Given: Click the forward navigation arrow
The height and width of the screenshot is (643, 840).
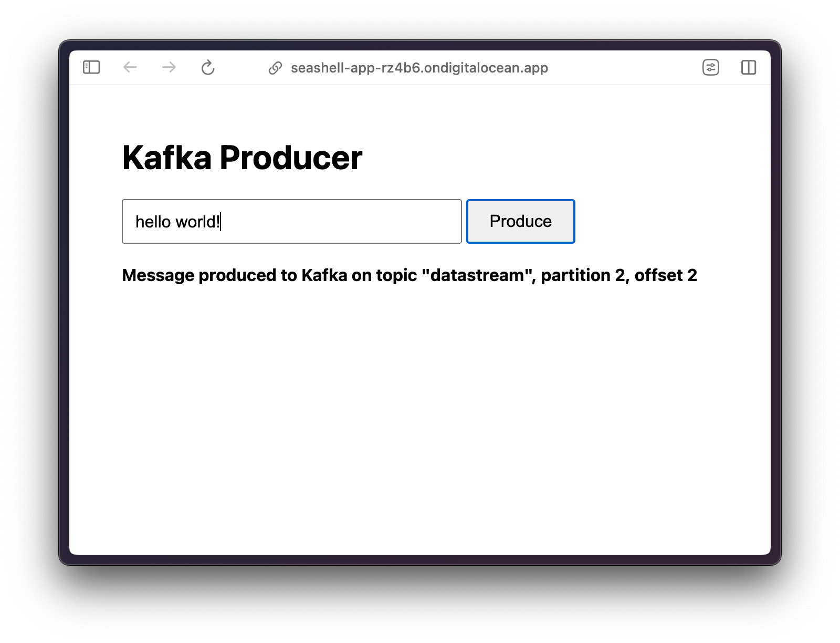Looking at the screenshot, I should (169, 67).
